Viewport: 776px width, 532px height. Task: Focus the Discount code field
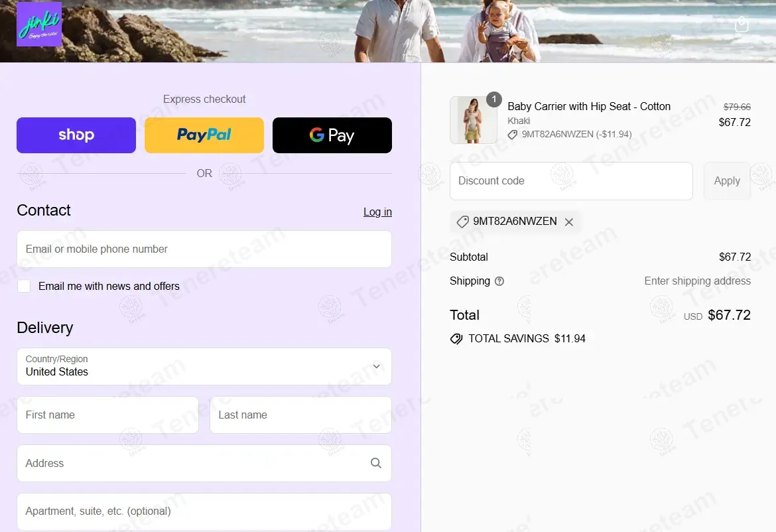[x=571, y=181]
